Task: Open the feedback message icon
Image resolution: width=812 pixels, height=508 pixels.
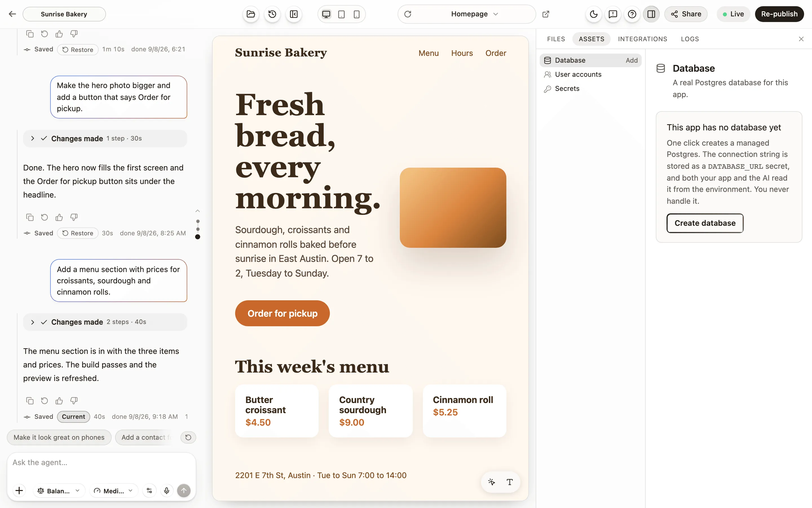Action: pyautogui.click(x=613, y=14)
